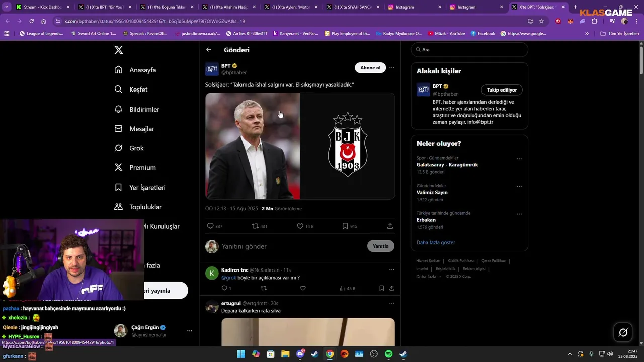Screen dimensions: 644x362
Task: Bookmark the BPT post showing 915
Action: click(x=345, y=226)
